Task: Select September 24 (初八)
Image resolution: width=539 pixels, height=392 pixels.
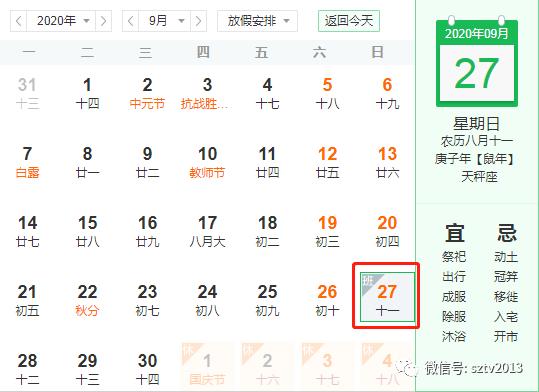Action: click(x=207, y=301)
